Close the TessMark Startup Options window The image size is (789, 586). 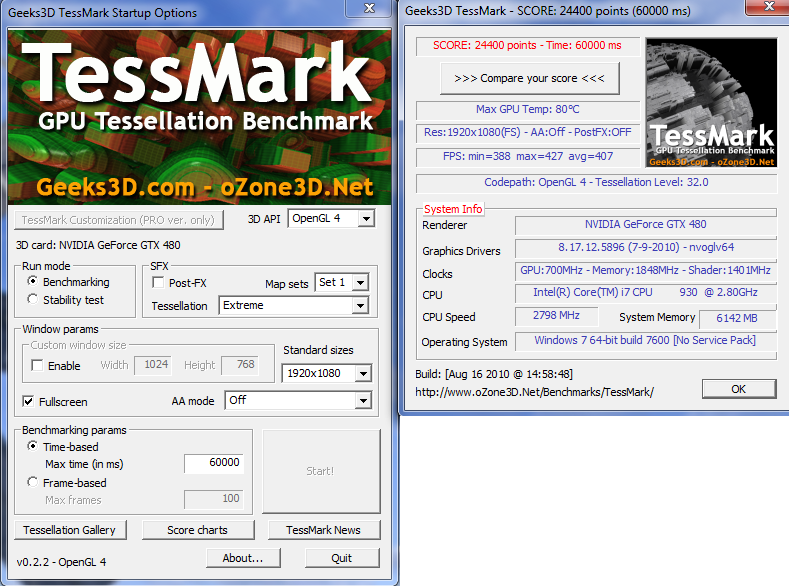click(x=369, y=8)
